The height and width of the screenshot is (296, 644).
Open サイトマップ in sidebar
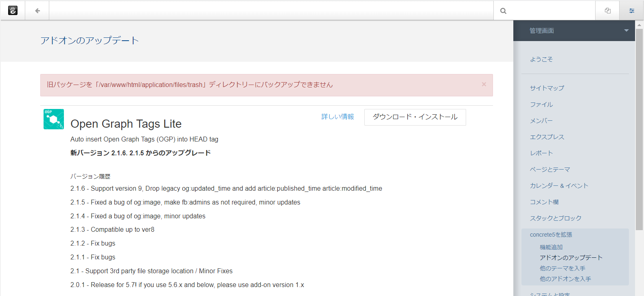pyautogui.click(x=547, y=88)
